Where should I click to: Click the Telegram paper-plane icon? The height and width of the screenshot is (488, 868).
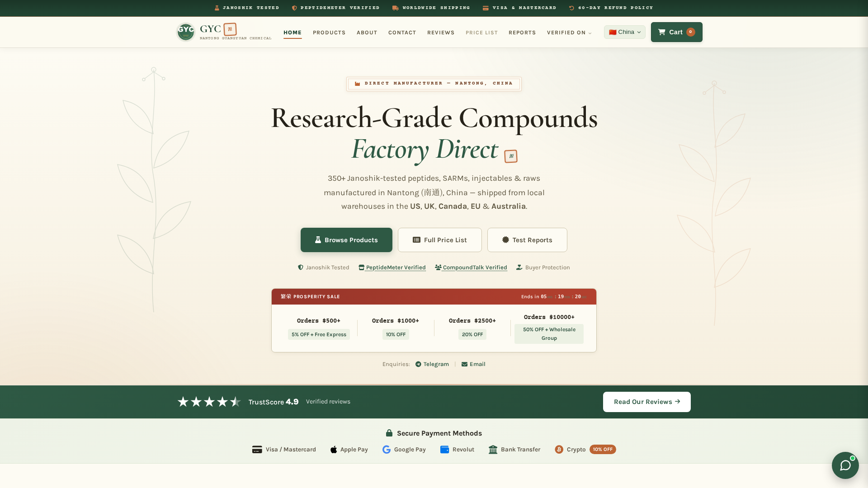click(x=418, y=364)
